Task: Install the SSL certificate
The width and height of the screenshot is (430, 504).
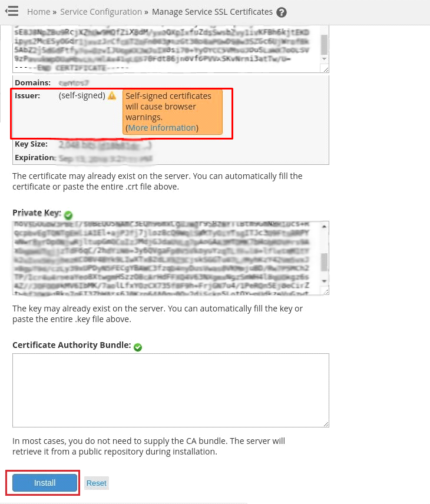Action: point(45,483)
